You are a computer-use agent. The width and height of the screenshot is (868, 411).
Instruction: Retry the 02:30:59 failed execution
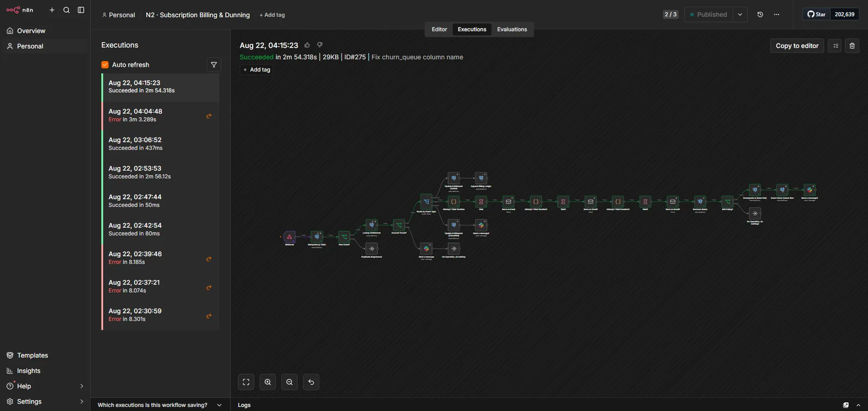209,316
